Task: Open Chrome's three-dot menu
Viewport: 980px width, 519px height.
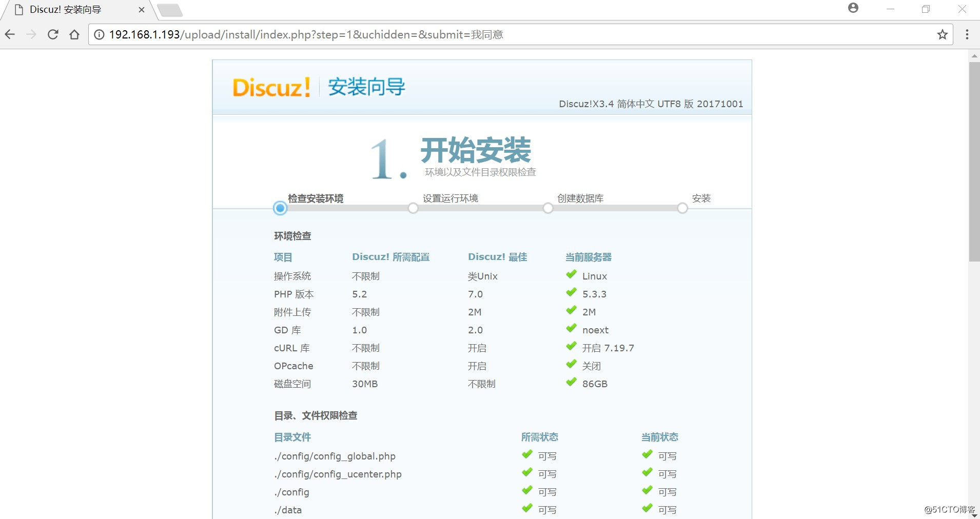Action: (967, 34)
